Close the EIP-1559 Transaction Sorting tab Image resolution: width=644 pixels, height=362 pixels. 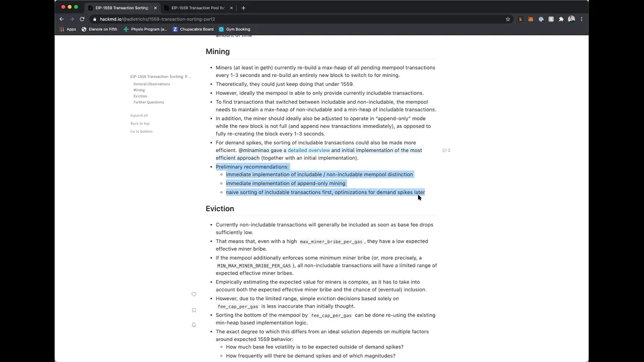pyautogui.click(x=155, y=8)
